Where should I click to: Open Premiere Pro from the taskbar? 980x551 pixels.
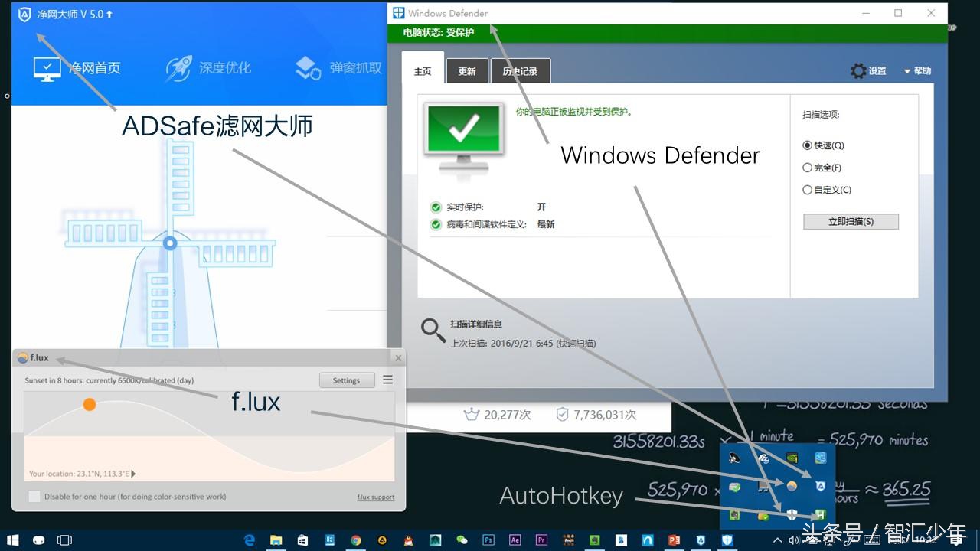(542, 540)
